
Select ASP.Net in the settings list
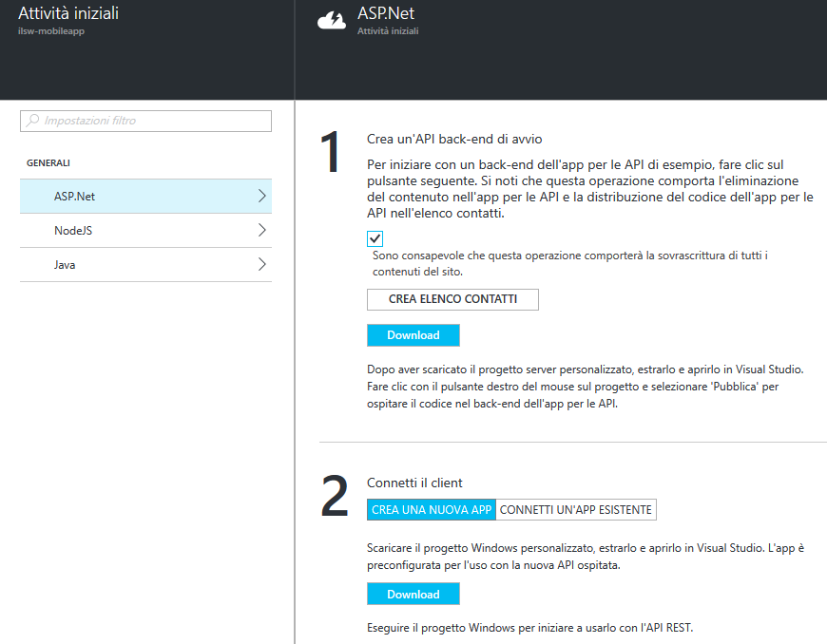pos(145,196)
